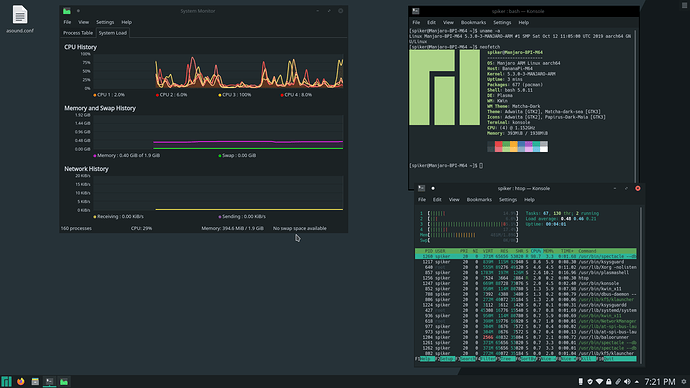The height and width of the screenshot is (388, 690).
Task: Open Help menu in bash Konsole
Action: point(523,22)
